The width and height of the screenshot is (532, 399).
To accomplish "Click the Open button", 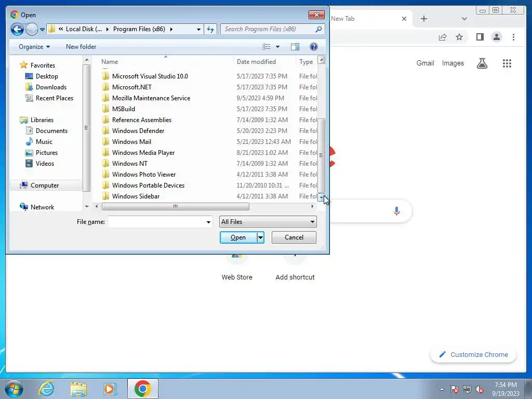I will (238, 237).
